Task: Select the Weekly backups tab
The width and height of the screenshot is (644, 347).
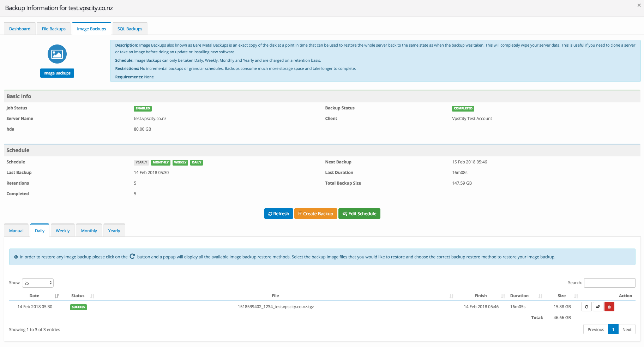Action: tap(62, 231)
